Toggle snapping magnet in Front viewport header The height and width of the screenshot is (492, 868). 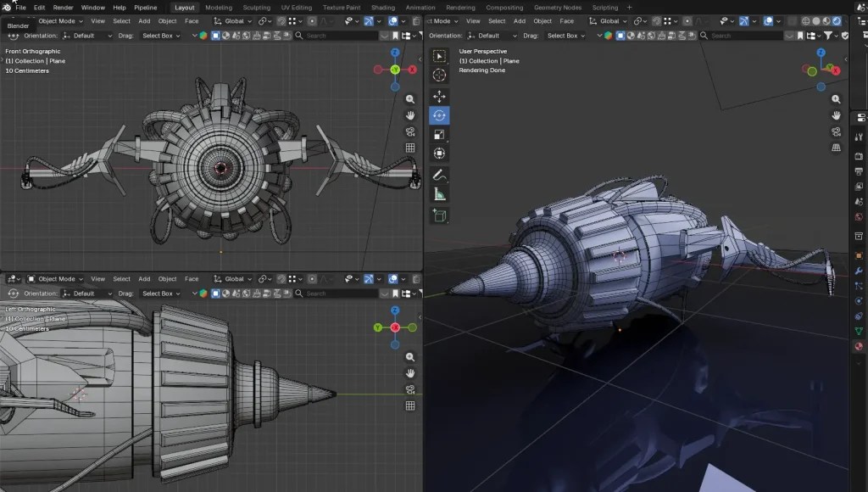(x=281, y=21)
